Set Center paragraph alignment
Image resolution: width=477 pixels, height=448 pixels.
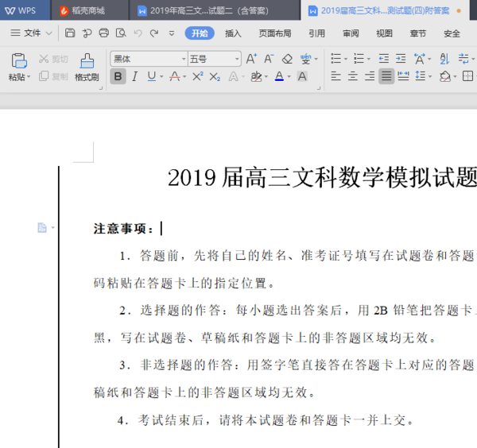pyautogui.click(x=353, y=76)
